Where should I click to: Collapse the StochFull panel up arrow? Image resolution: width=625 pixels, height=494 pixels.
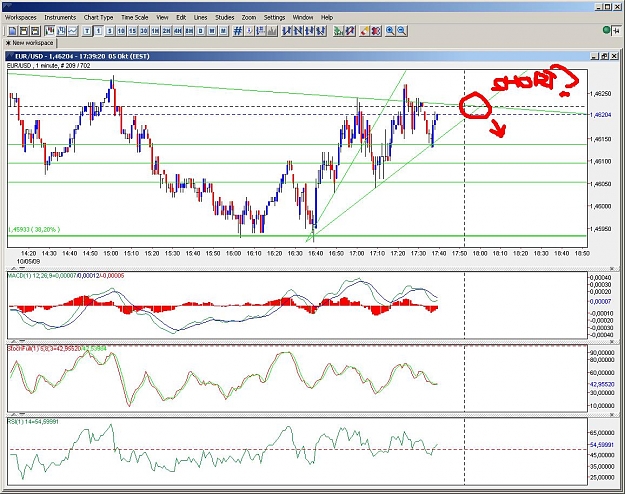pyautogui.click(x=14, y=342)
